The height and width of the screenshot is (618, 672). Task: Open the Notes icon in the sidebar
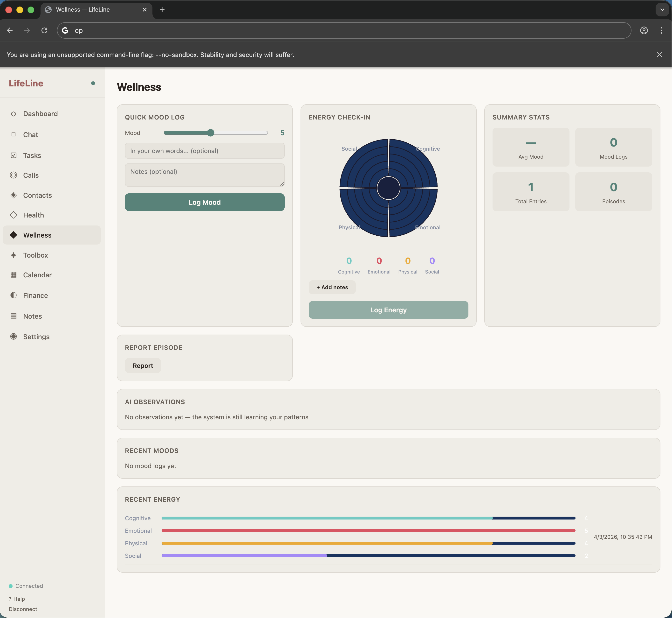14,316
